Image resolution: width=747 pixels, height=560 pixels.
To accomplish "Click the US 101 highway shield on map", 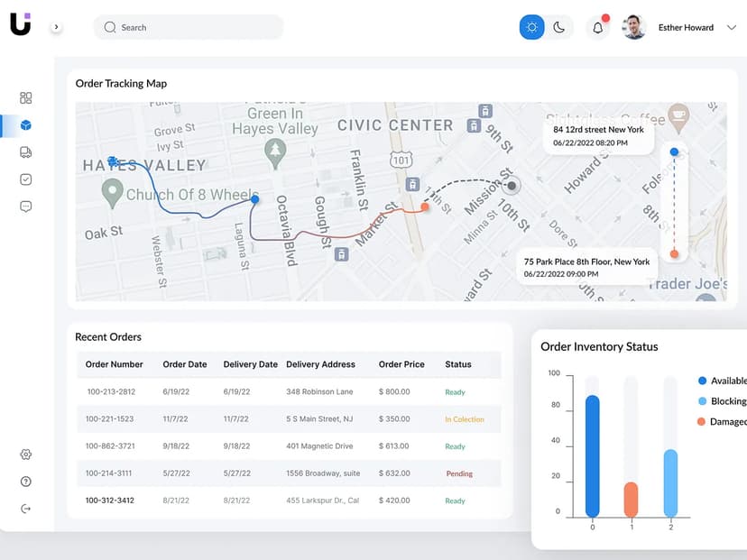I will [x=401, y=160].
